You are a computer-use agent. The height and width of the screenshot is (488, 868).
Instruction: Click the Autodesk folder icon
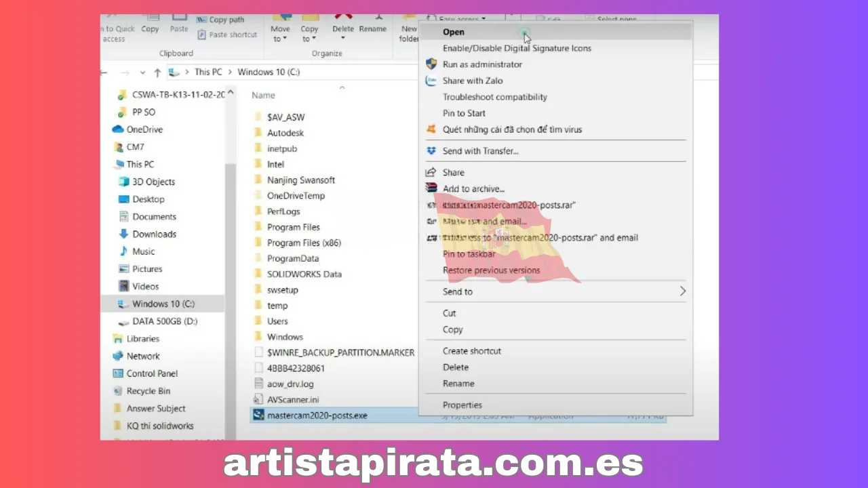coord(258,133)
